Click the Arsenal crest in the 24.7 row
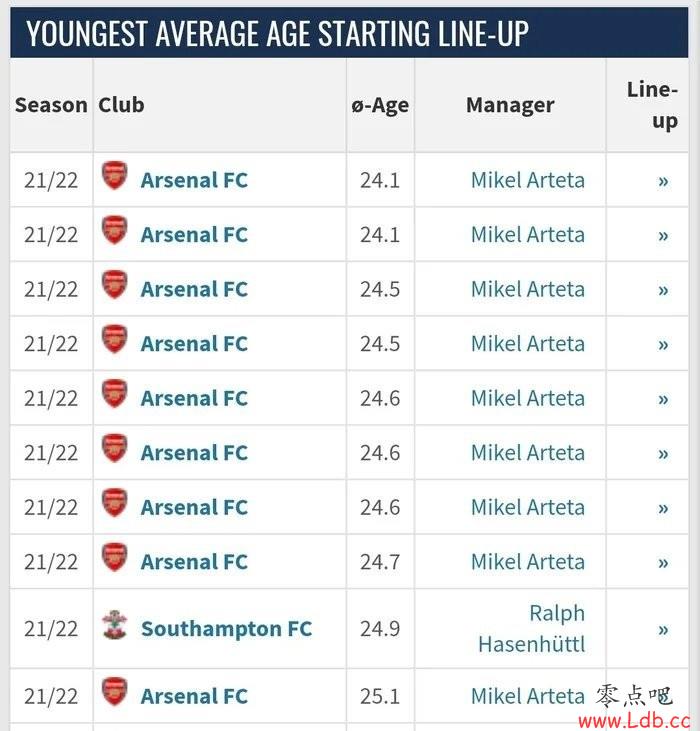700x731 pixels. point(114,557)
